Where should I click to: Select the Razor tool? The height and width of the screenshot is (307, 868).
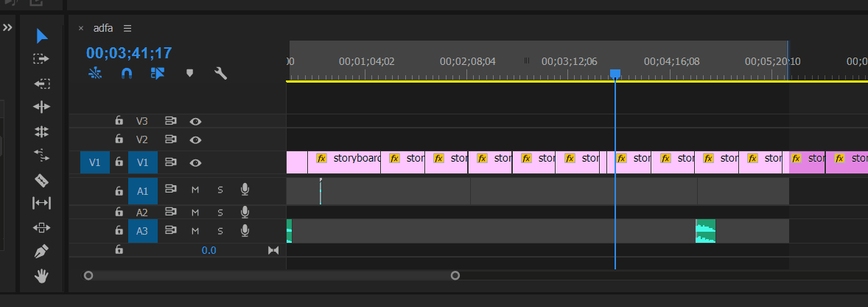(41, 180)
